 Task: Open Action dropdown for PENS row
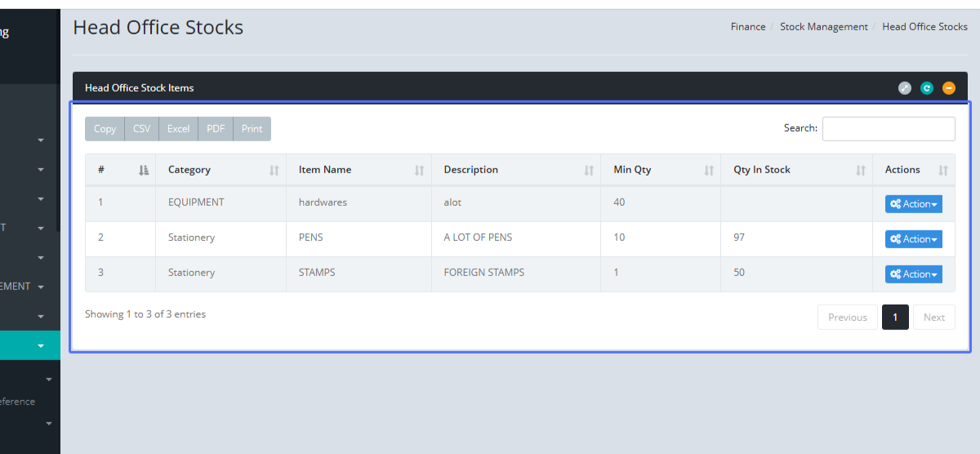click(x=913, y=239)
